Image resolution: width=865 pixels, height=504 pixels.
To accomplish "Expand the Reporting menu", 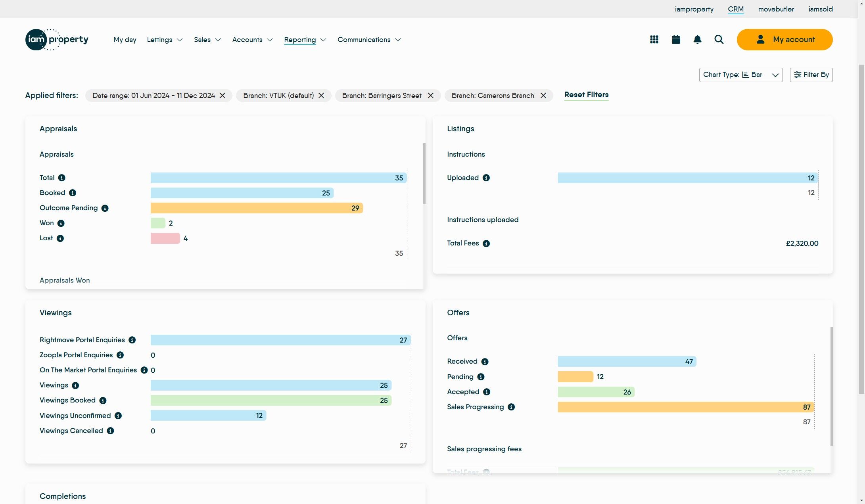I will tap(305, 40).
